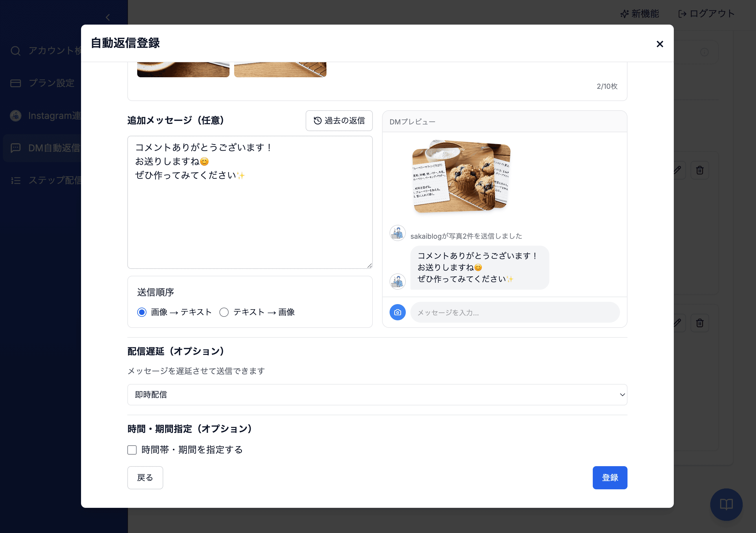Image resolution: width=756 pixels, height=533 pixels.
Task: Select テキスト → 画像 send order
Action: click(224, 312)
